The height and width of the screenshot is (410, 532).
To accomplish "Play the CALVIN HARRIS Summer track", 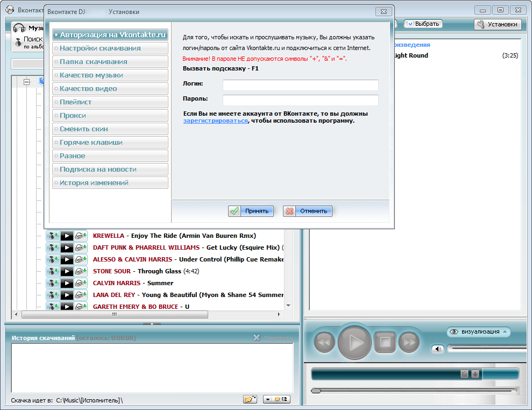I will pos(67,283).
